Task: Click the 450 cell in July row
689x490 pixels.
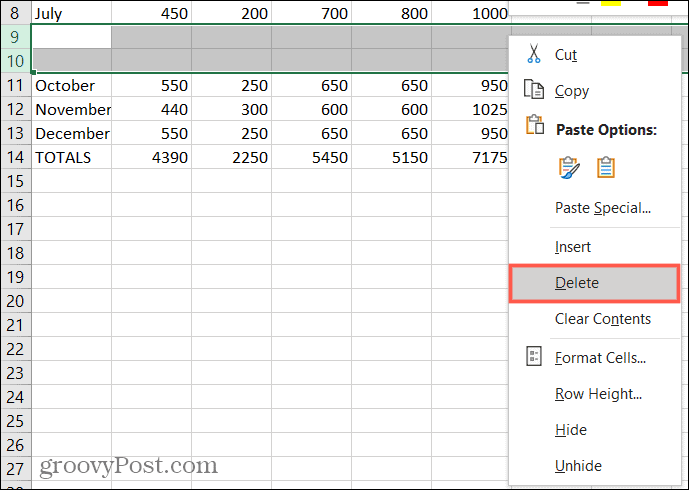Action: tap(152, 13)
